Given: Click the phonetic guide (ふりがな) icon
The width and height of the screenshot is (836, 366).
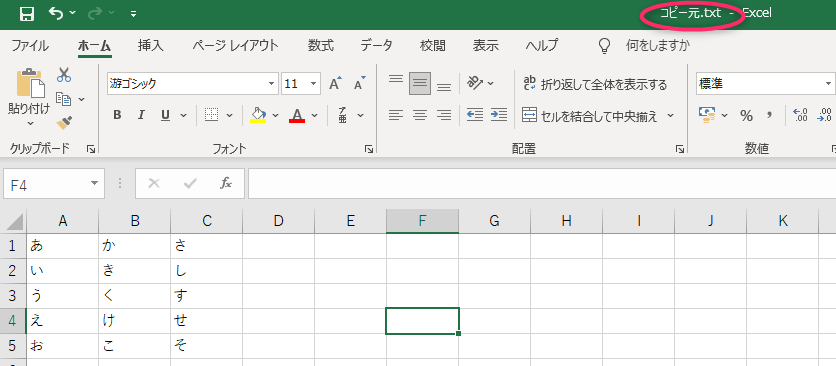Looking at the screenshot, I should tap(343, 115).
